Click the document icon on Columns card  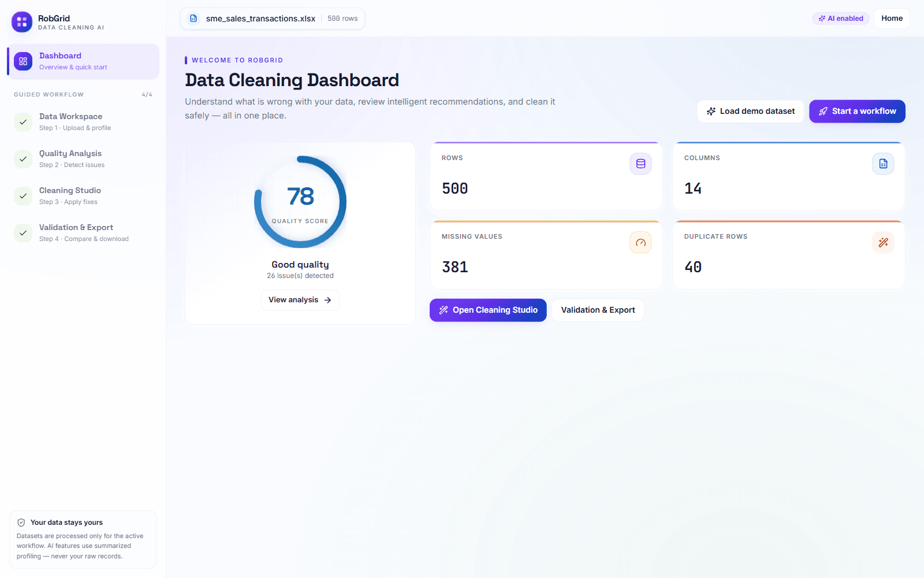[883, 164]
